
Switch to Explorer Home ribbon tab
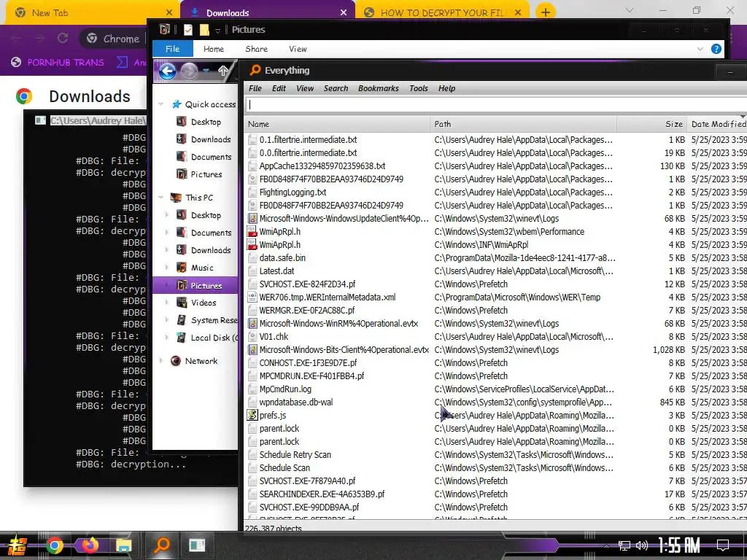click(x=214, y=49)
